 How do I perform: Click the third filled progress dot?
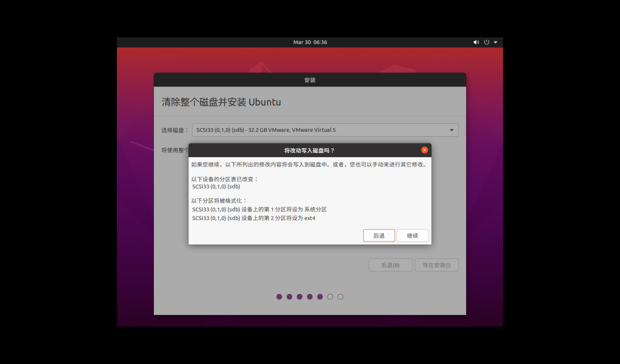click(x=300, y=297)
